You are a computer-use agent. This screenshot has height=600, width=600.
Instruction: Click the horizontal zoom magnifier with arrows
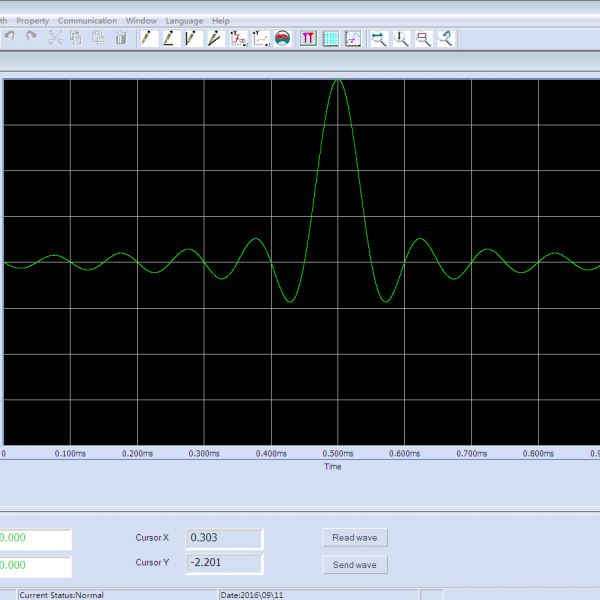(379, 38)
